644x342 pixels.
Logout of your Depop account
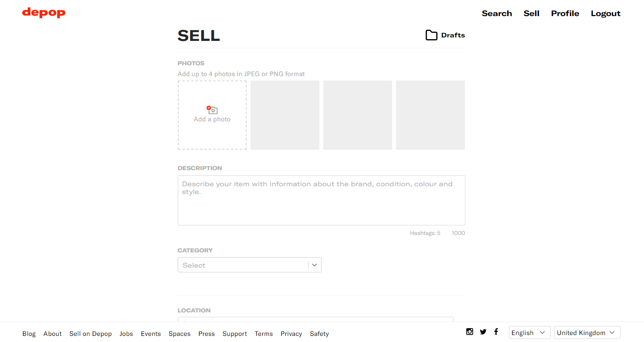(605, 13)
